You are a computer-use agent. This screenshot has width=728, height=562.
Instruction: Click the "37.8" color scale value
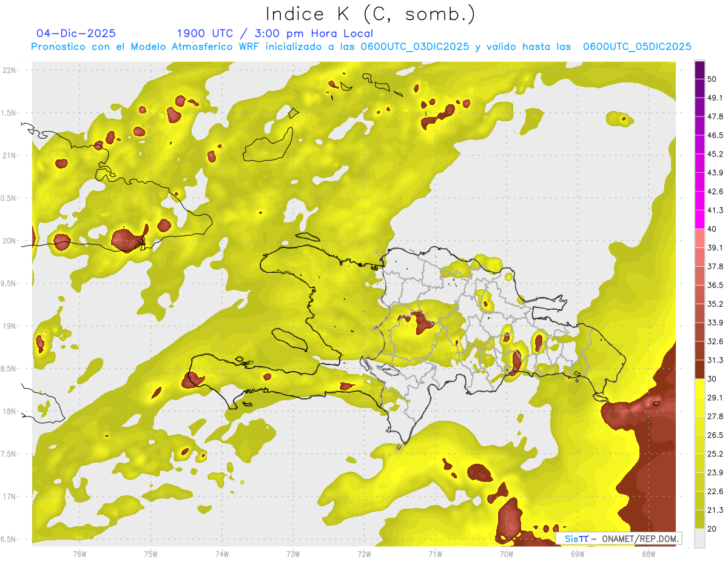click(x=715, y=266)
